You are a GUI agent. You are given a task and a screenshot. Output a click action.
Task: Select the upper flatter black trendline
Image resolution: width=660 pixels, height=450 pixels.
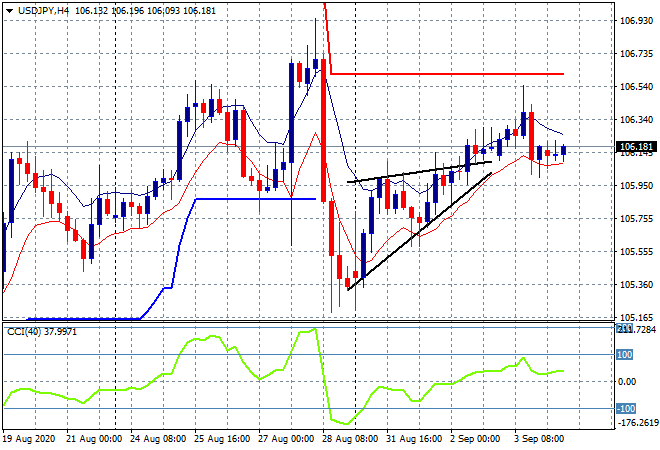click(x=420, y=172)
